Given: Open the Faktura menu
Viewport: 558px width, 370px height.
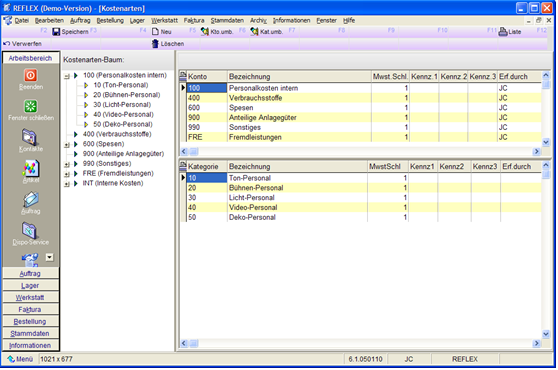Looking at the screenshot, I should (x=194, y=20).
